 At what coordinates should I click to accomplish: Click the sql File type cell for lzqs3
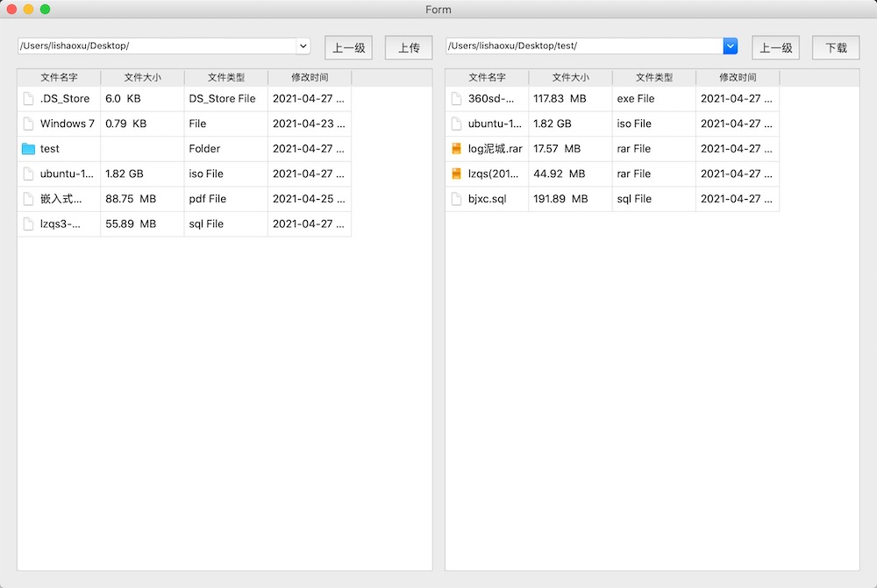(x=226, y=224)
